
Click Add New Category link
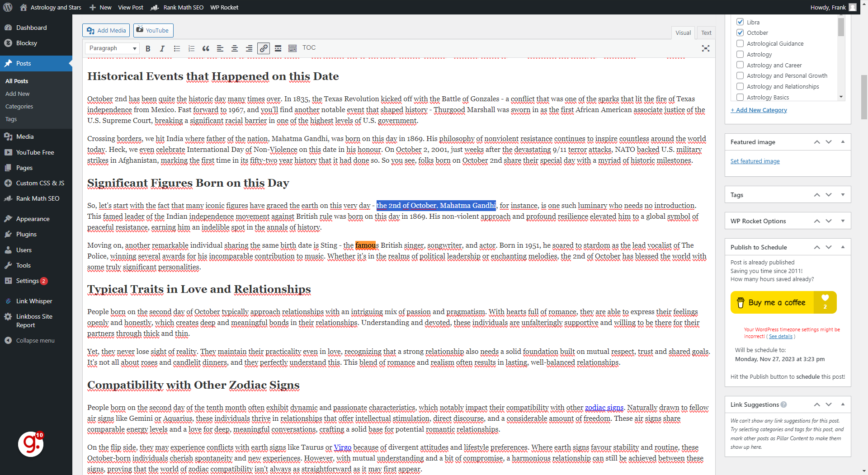tap(759, 110)
